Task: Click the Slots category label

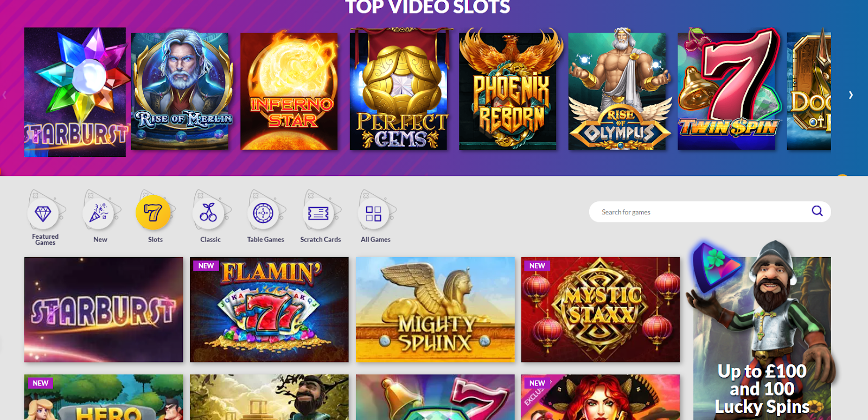Action: point(155,239)
